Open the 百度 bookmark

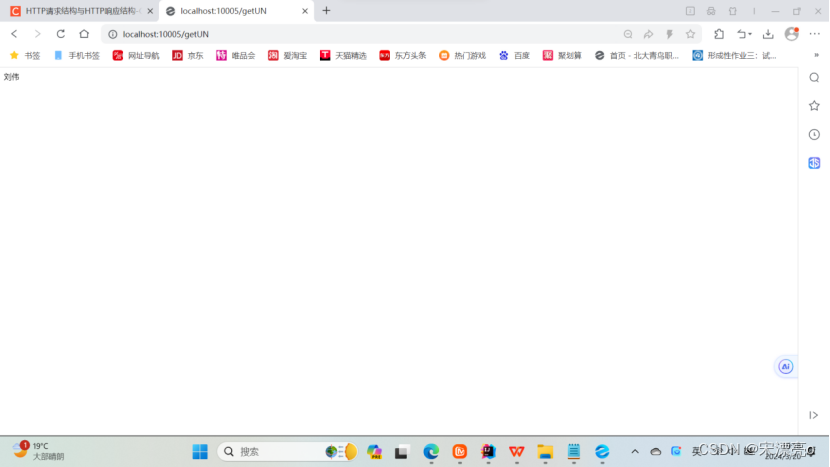(515, 55)
